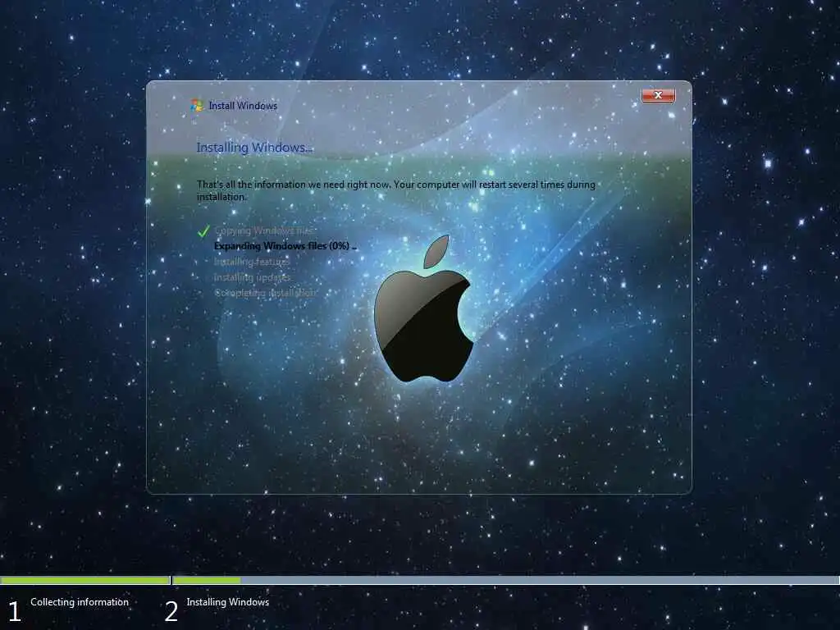Click the green checkmark beside Copying Windows files

click(x=203, y=231)
